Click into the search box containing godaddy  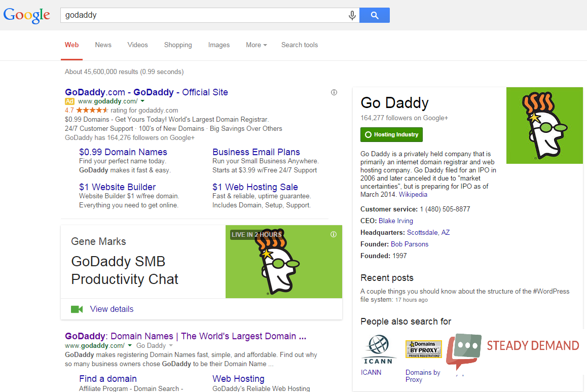pyautogui.click(x=203, y=15)
